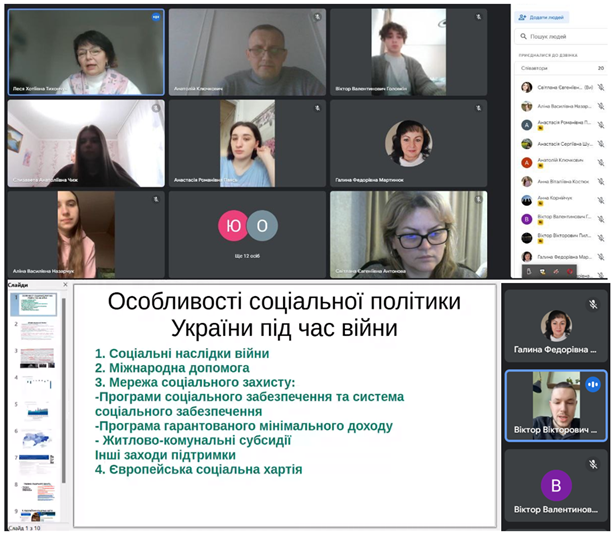Click Віктор Валентинович's purple avatar tile
Image resolution: width=615 pixels, height=533 pixels.
pyautogui.click(x=556, y=489)
